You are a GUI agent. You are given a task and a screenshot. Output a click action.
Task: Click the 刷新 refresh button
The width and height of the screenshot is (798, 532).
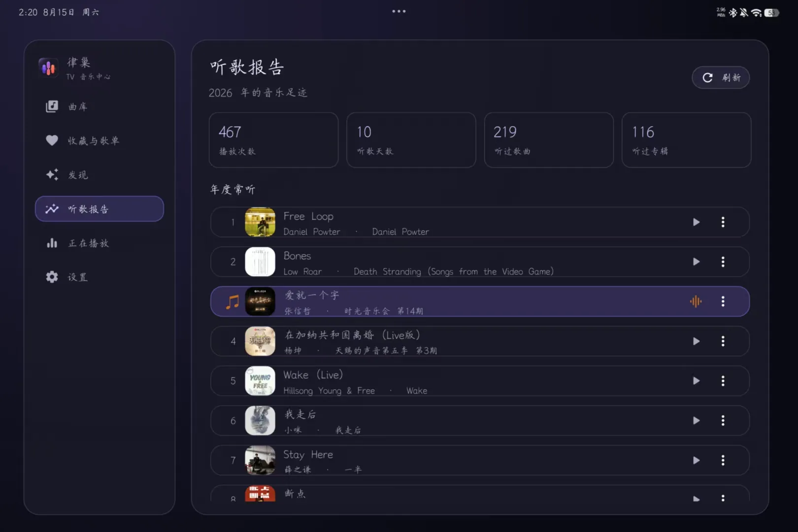click(x=721, y=77)
